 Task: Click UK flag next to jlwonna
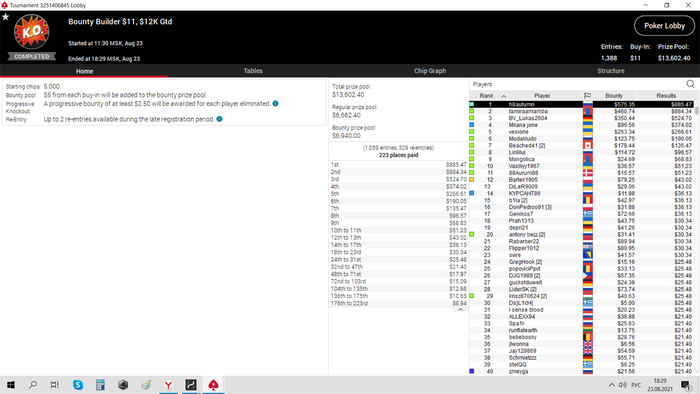[588, 344]
